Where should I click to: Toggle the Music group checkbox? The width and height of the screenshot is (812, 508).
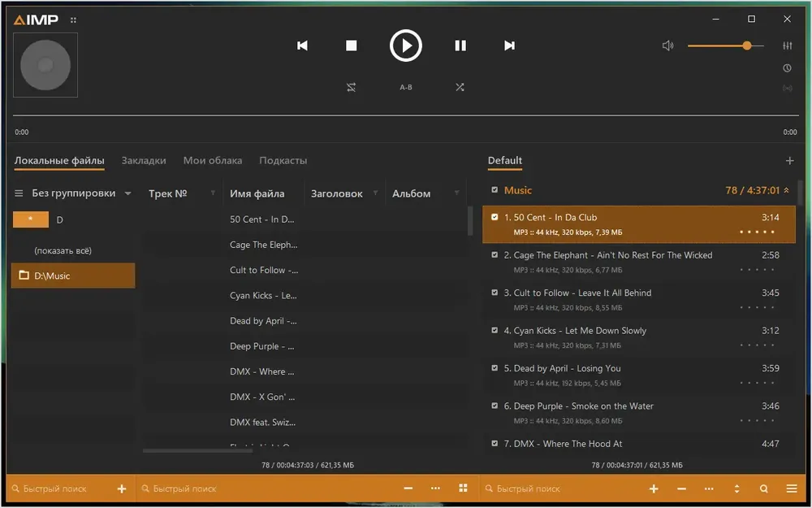[495, 189]
